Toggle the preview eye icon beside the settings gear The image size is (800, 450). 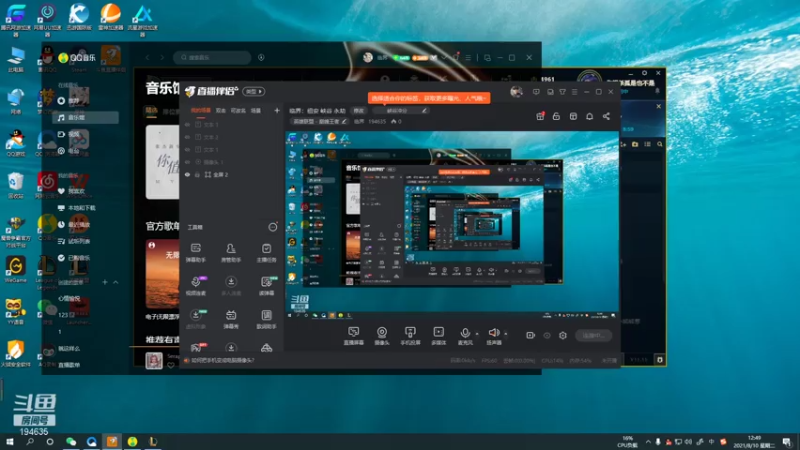(x=546, y=335)
